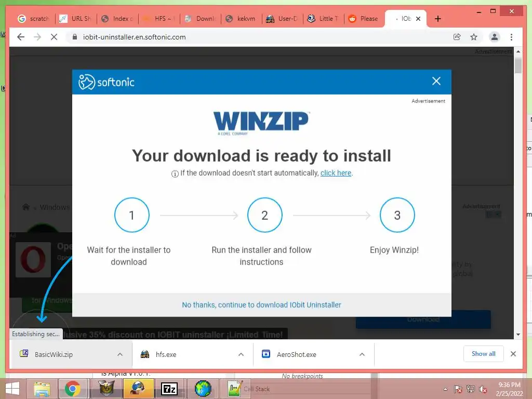Share this page via share icon
Viewport: 532px width, 399px height.
point(457,37)
